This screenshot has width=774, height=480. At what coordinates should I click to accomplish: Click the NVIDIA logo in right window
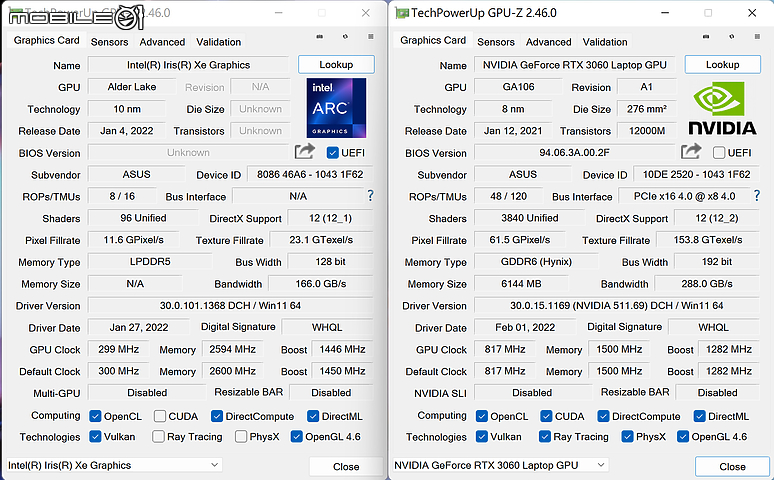coord(722,108)
